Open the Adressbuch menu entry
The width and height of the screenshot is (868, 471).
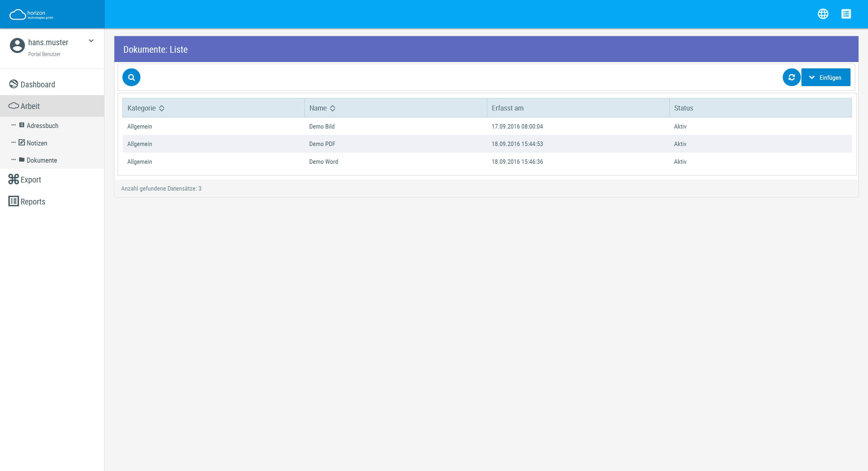(42, 125)
